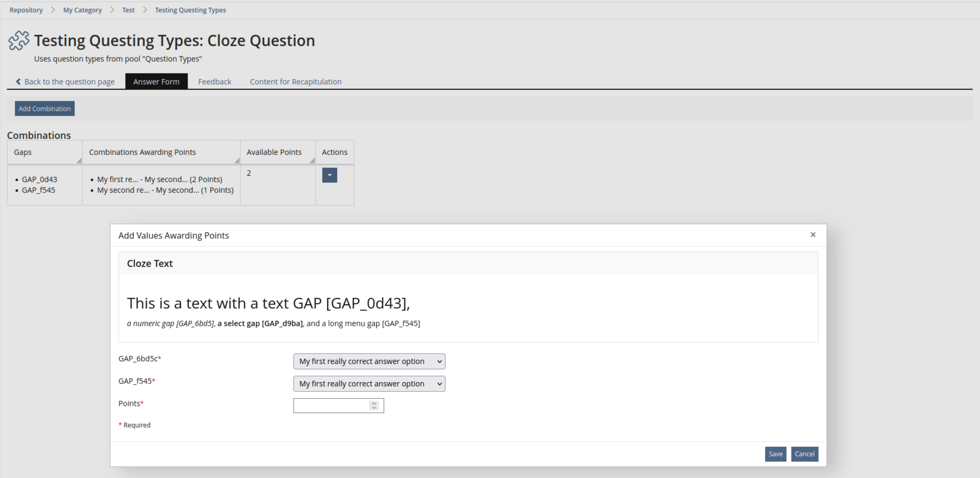
Task: Open the Content for Recapitulation tab
Action: point(295,82)
